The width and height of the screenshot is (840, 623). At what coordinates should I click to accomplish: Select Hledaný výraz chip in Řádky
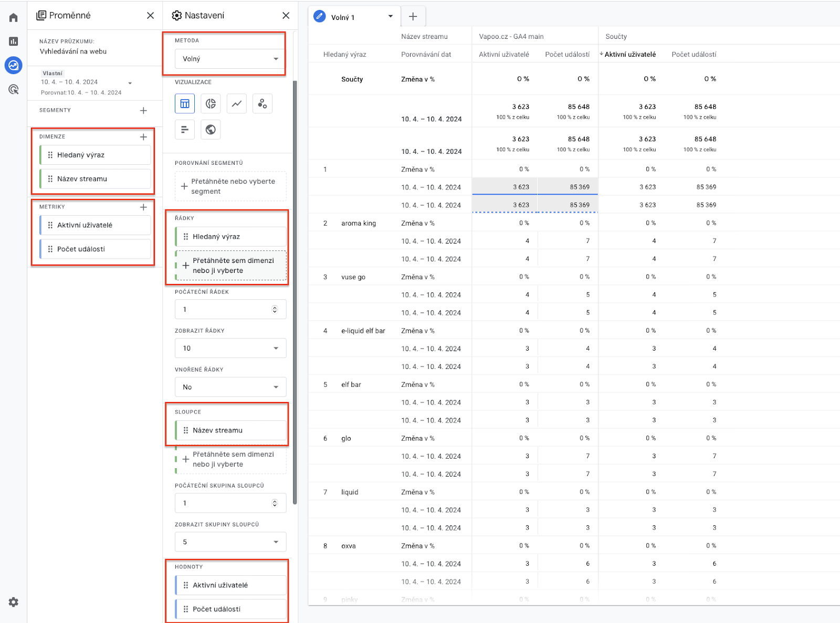pyautogui.click(x=230, y=237)
